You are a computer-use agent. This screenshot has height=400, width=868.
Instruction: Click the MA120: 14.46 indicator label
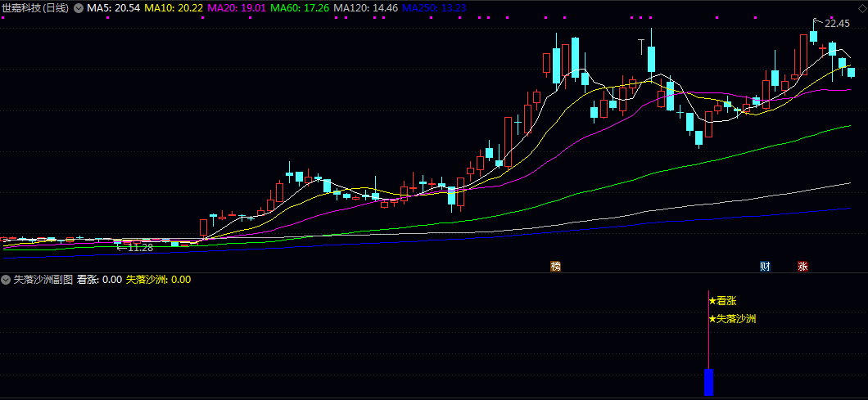[x=367, y=8]
